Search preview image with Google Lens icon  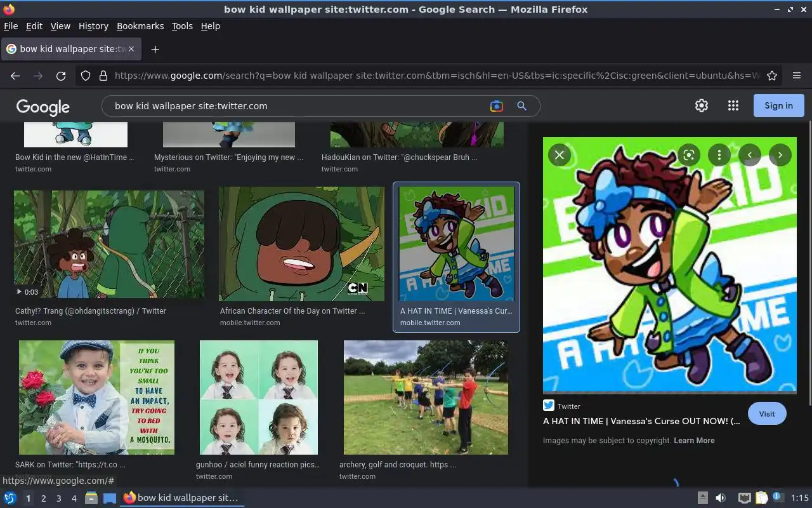pyautogui.click(x=688, y=155)
